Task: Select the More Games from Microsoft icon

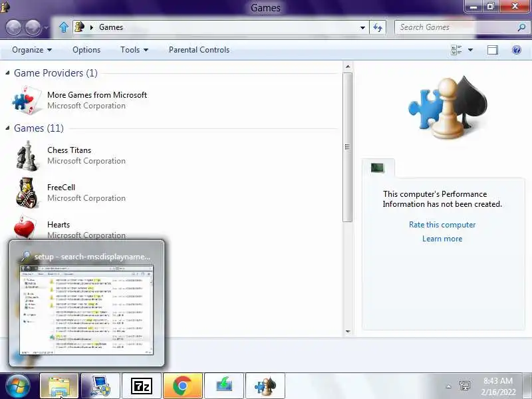Action: point(27,100)
